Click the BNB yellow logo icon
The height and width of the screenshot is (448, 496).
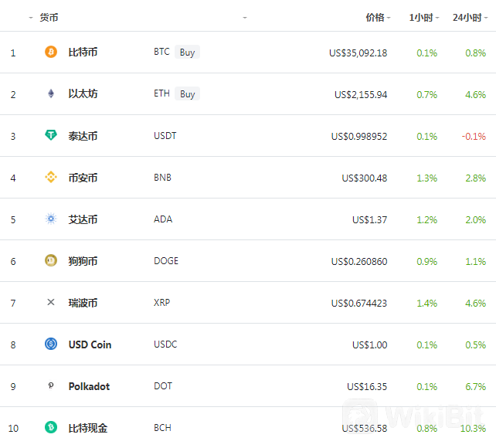coord(51,177)
